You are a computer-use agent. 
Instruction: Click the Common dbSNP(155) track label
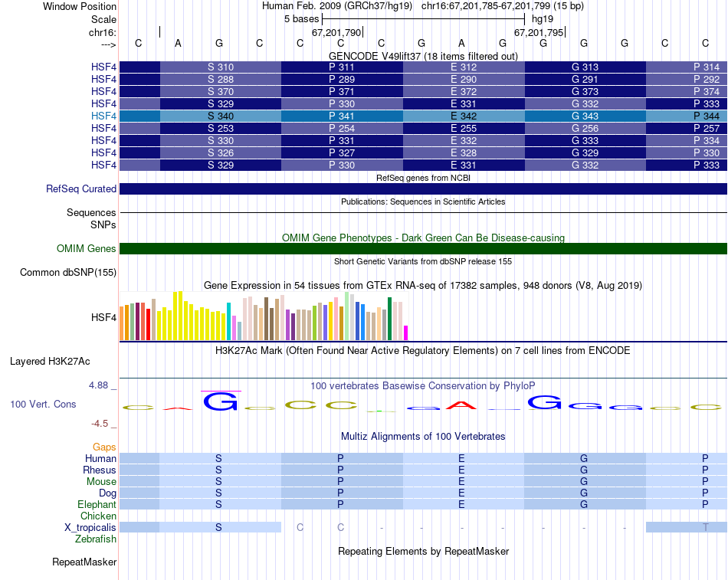pyautogui.click(x=67, y=273)
